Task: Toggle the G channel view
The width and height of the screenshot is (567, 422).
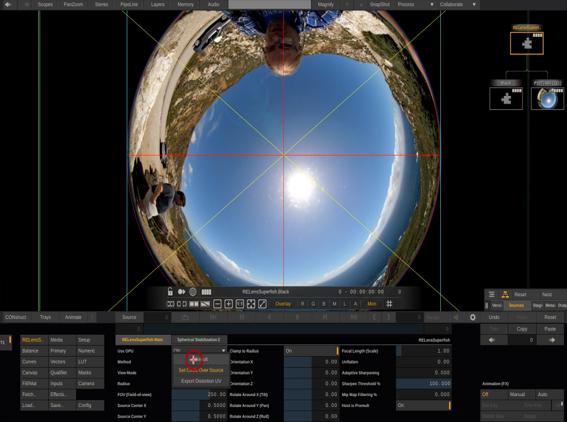Action: pos(313,304)
